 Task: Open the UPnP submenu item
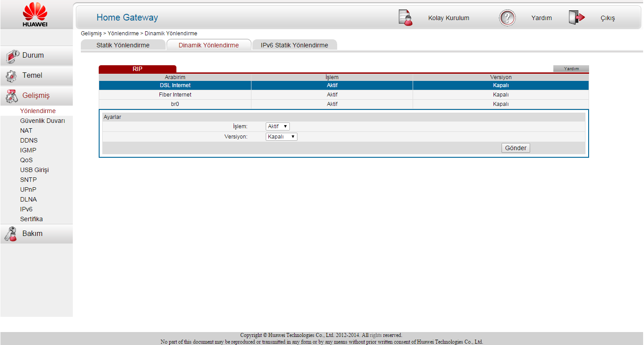coord(28,189)
